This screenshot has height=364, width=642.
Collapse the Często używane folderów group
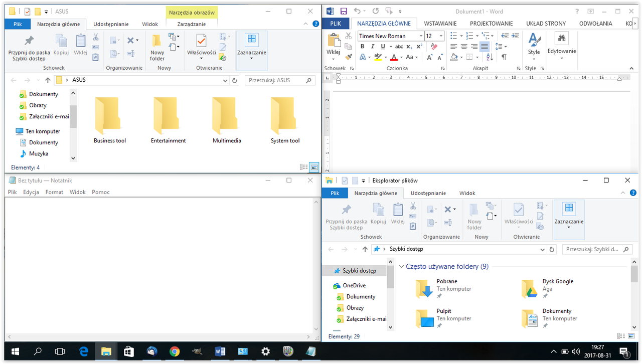[x=401, y=267]
